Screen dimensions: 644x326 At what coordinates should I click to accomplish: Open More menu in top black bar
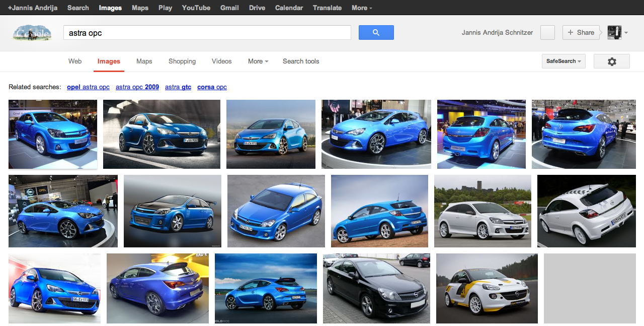click(362, 8)
